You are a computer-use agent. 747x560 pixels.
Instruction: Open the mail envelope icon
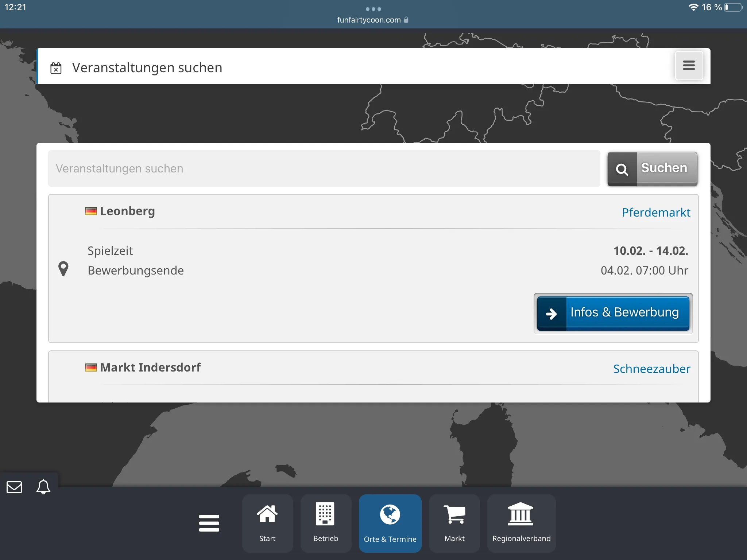(x=14, y=487)
